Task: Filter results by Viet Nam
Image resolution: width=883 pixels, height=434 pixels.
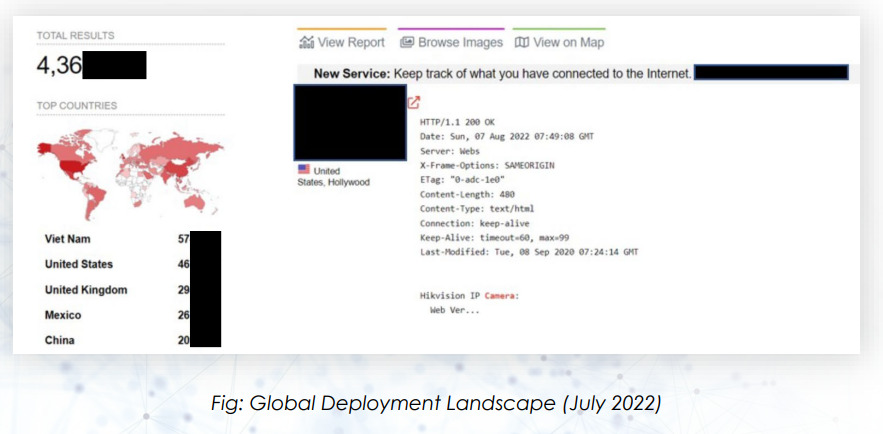Action: (x=67, y=239)
